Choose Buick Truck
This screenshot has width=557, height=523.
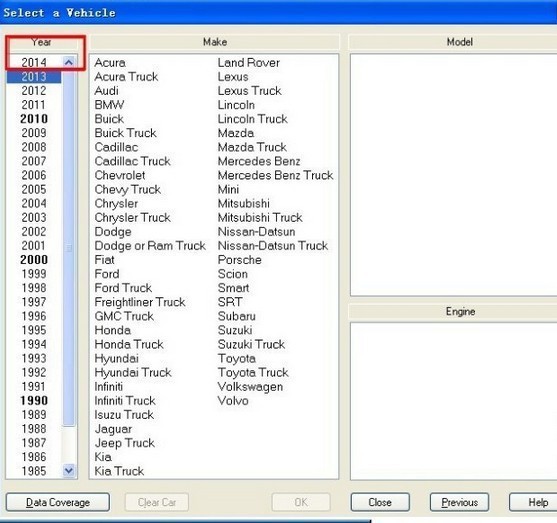[x=125, y=133]
